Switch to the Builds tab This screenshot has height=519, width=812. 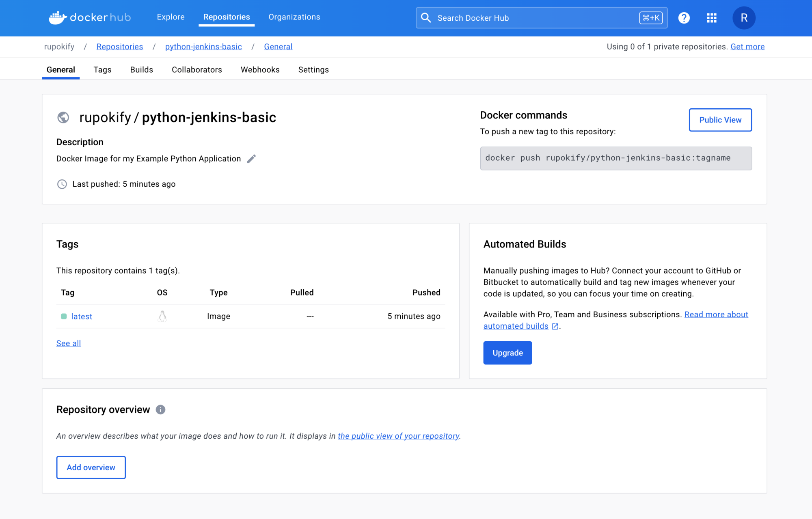point(141,70)
